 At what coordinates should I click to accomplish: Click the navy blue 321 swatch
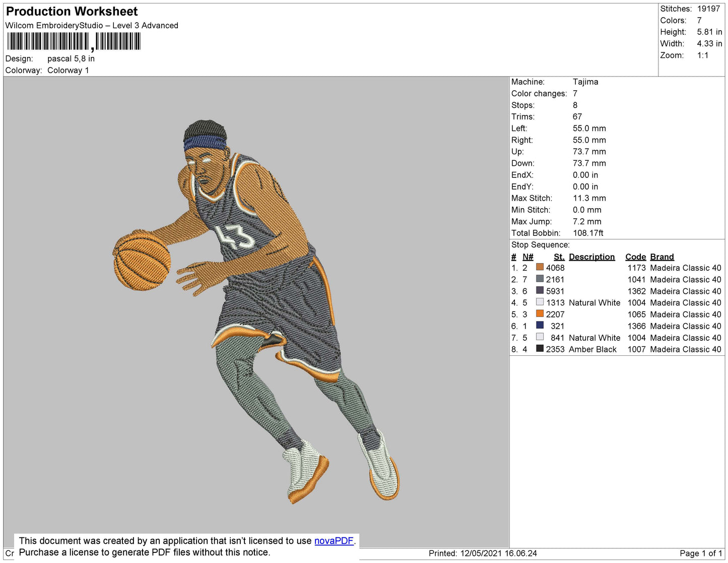540,325
